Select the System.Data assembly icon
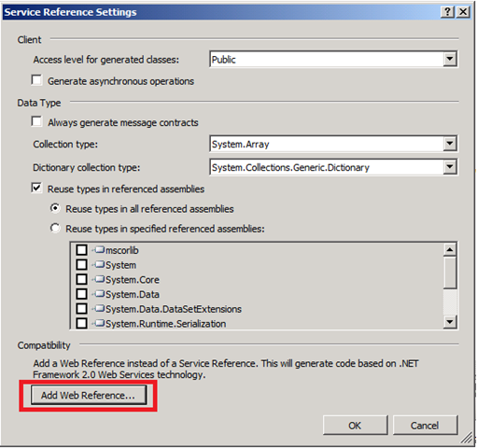This screenshot has width=477, height=448. click(x=100, y=294)
